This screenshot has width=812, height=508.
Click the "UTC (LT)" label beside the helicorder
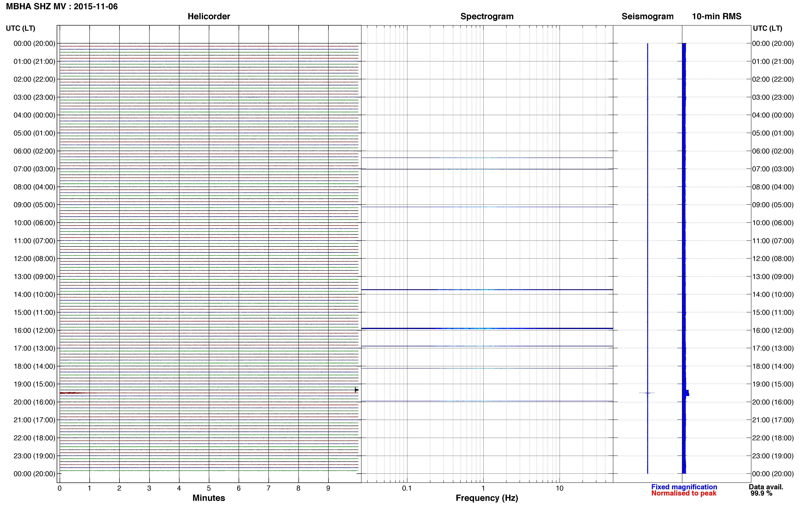[x=21, y=28]
